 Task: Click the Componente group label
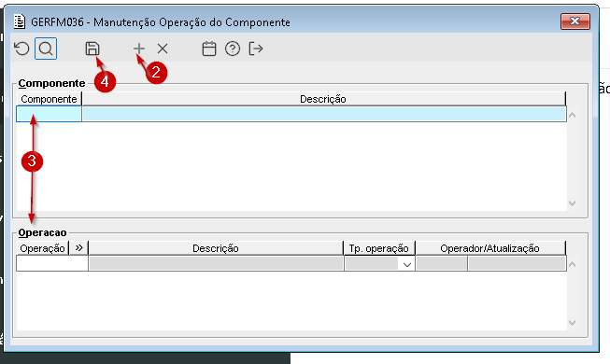[x=51, y=83]
